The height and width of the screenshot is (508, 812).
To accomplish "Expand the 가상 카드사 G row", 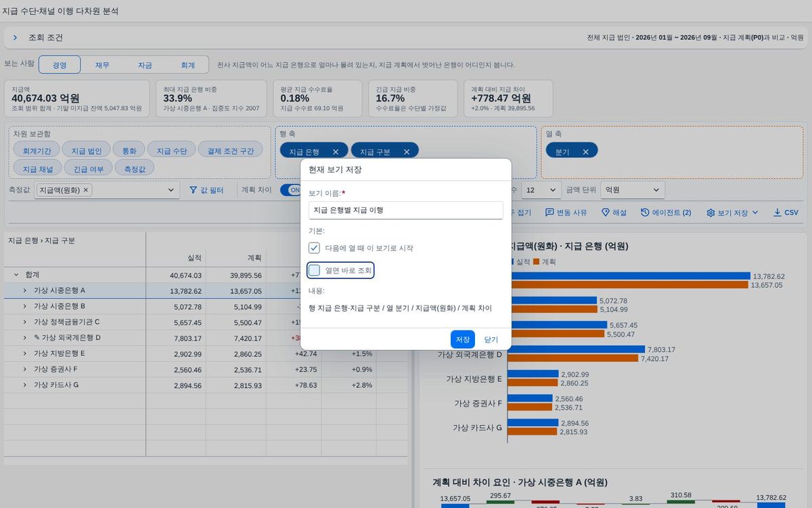I will 24,385.
